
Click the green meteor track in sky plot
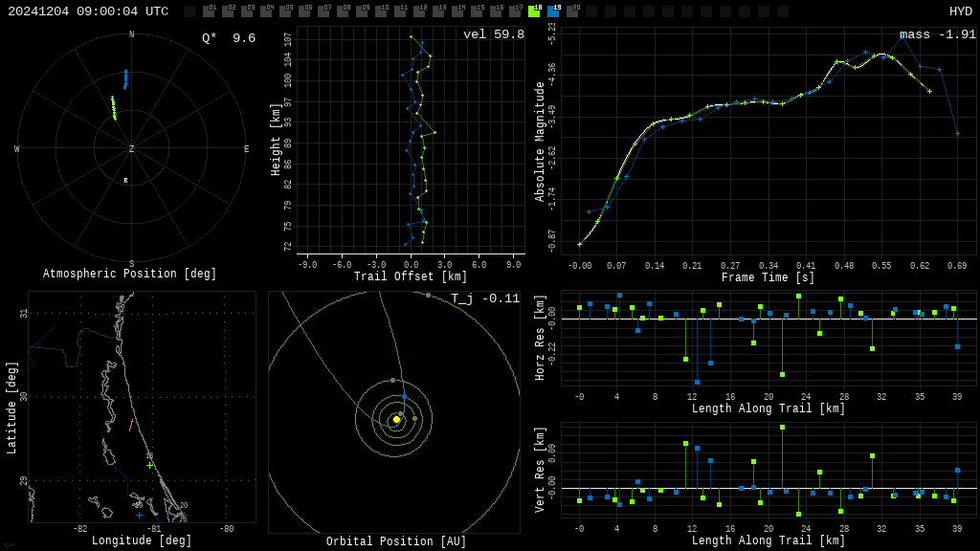tap(114, 108)
